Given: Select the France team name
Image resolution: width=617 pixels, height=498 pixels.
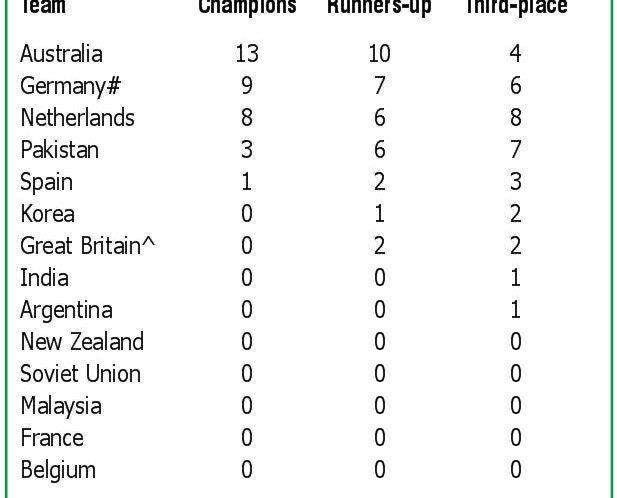Looking at the screenshot, I should pyautogui.click(x=51, y=438).
